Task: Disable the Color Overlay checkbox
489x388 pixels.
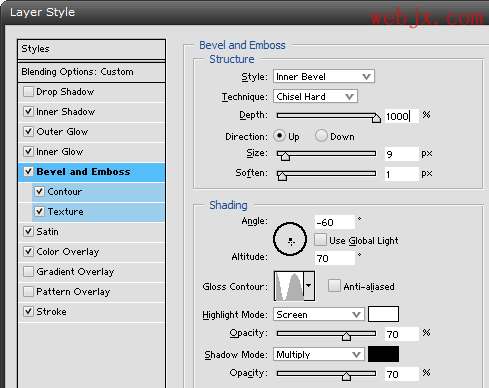Action: (x=28, y=251)
